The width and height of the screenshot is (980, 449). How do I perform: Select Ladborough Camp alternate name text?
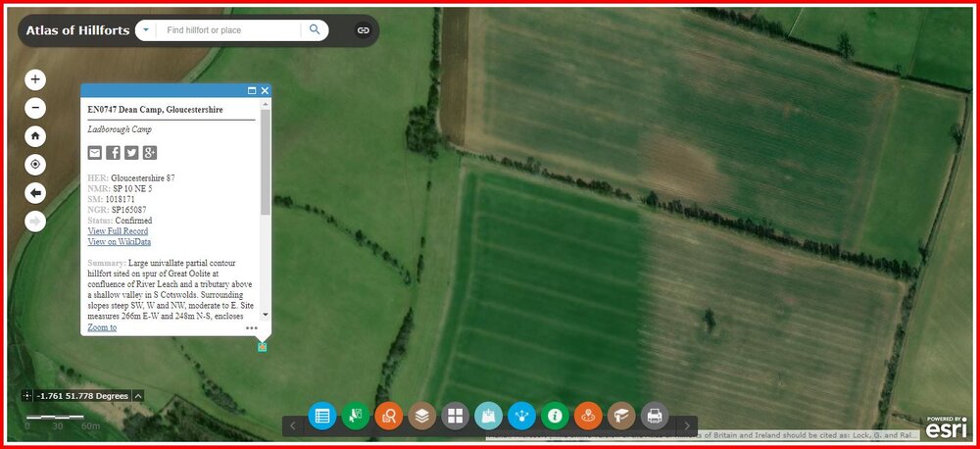120,129
